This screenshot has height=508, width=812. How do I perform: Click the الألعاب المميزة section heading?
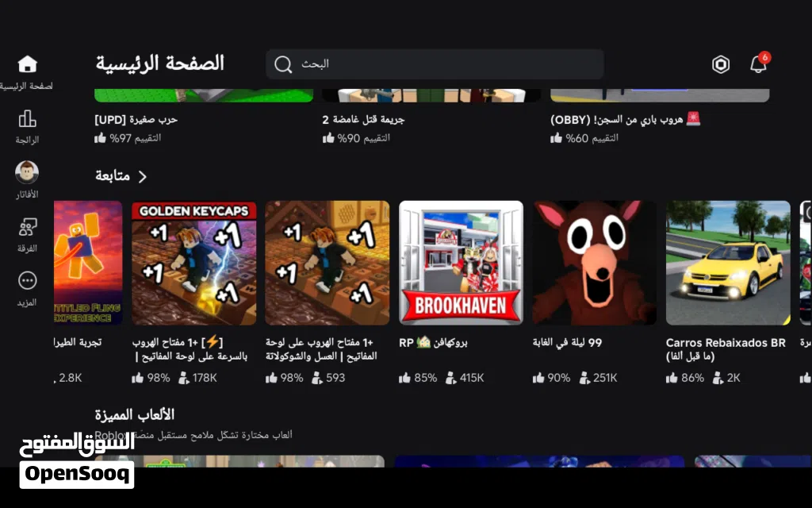click(x=135, y=414)
